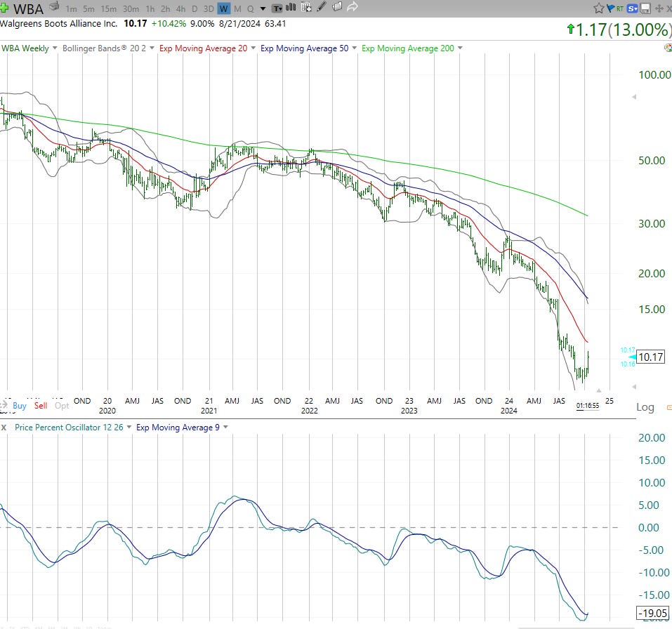
Task: Select the 15m timeframe
Action: [108, 8]
